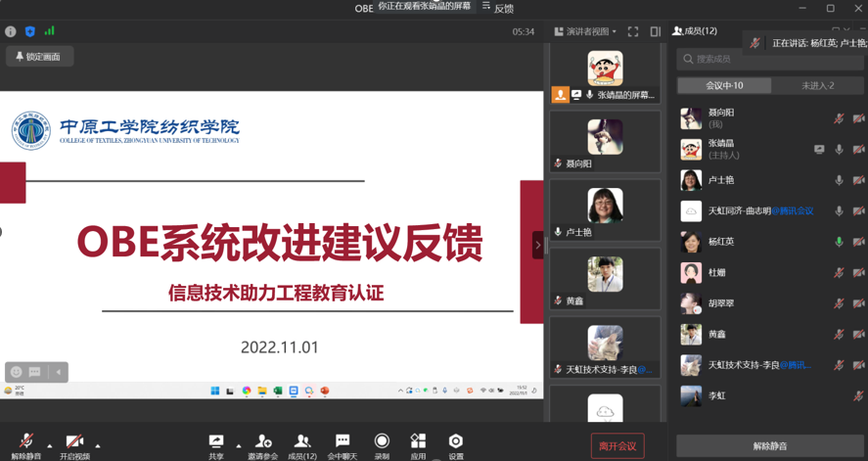Viewport: 868px width, 461px height.
Task: Switch to the 未进入·2 tab
Action: click(x=817, y=86)
